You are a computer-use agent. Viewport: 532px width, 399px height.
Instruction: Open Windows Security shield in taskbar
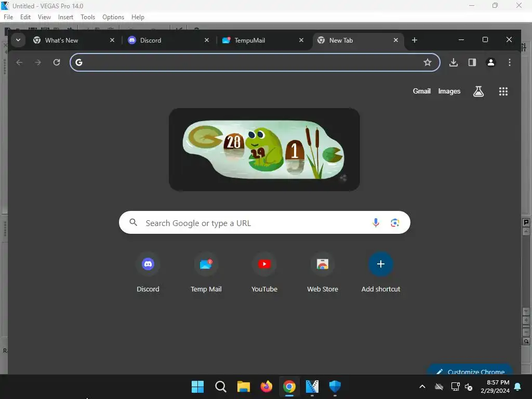click(x=335, y=387)
